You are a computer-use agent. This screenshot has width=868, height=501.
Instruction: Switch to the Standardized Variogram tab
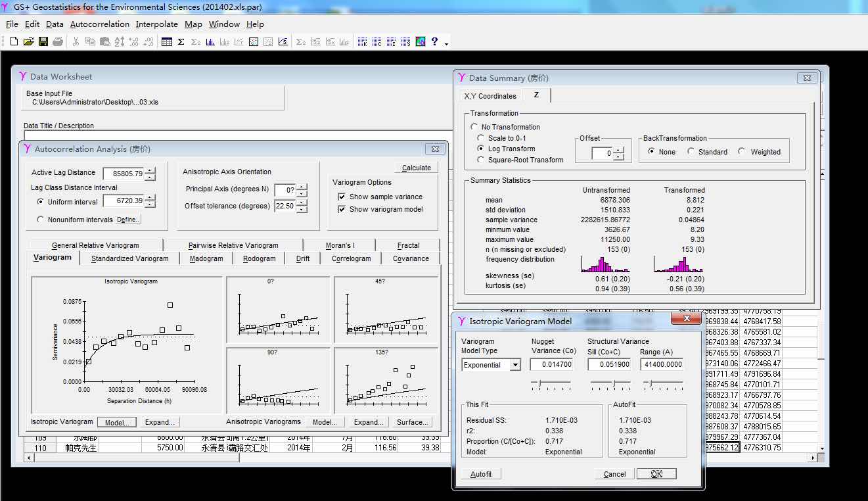[129, 258]
